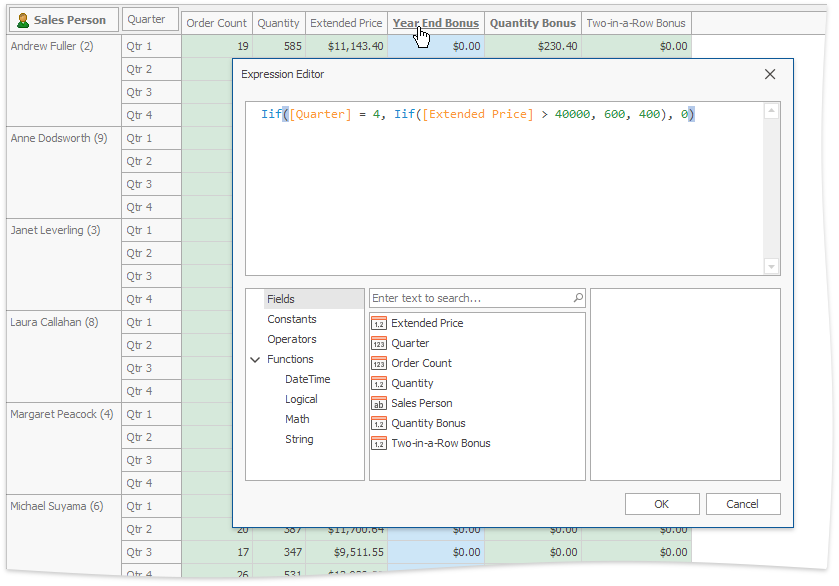Open the Constants category
The image size is (839, 586).
(x=292, y=318)
